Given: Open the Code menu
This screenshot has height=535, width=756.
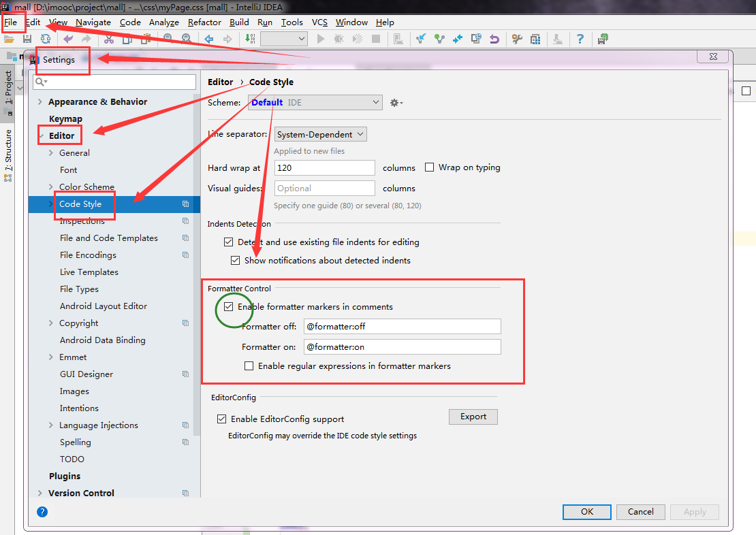Looking at the screenshot, I should [x=130, y=22].
